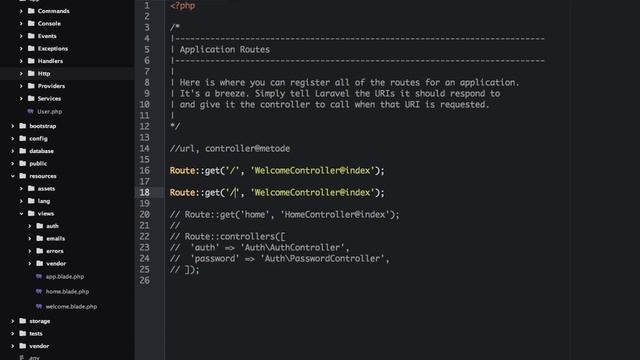Select the public folder label
The width and height of the screenshot is (640, 360).
tap(38, 164)
